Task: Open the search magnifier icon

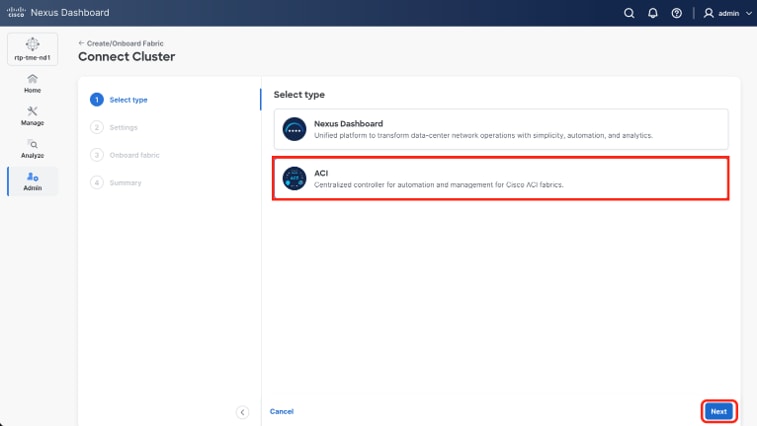Action: (x=629, y=13)
